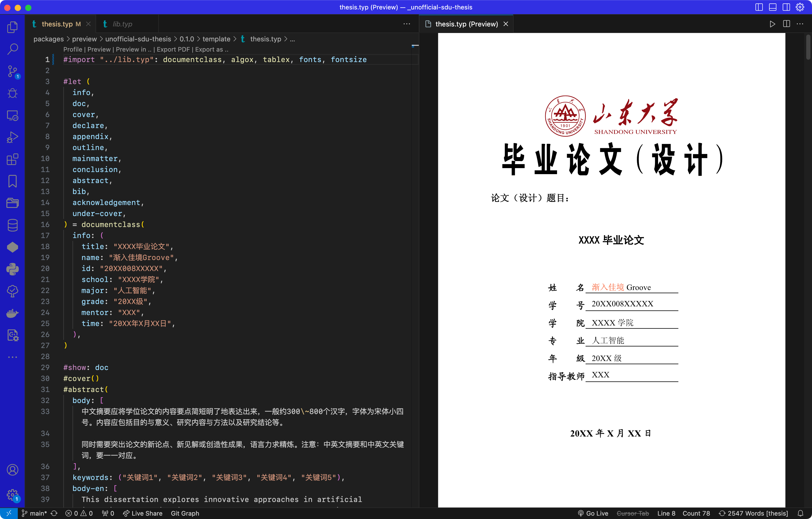Click the Count 78 status item
The image size is (812, 519).
tap(696, 513)
